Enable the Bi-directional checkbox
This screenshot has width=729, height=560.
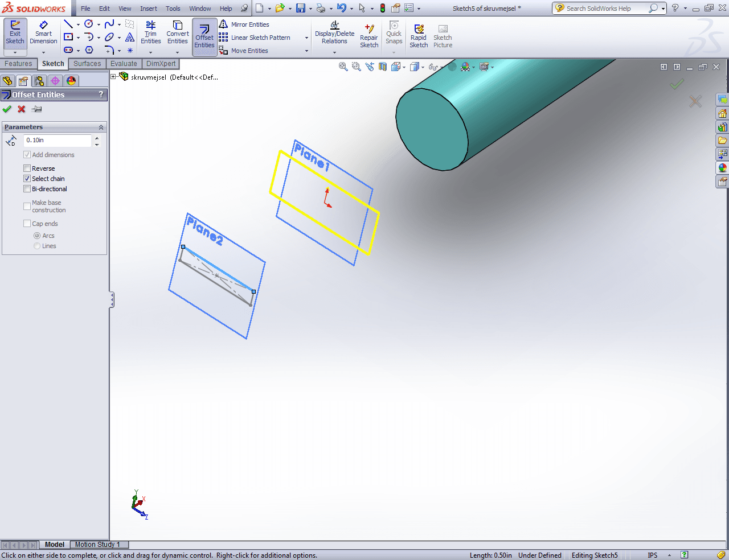click(x=27, y=189)
